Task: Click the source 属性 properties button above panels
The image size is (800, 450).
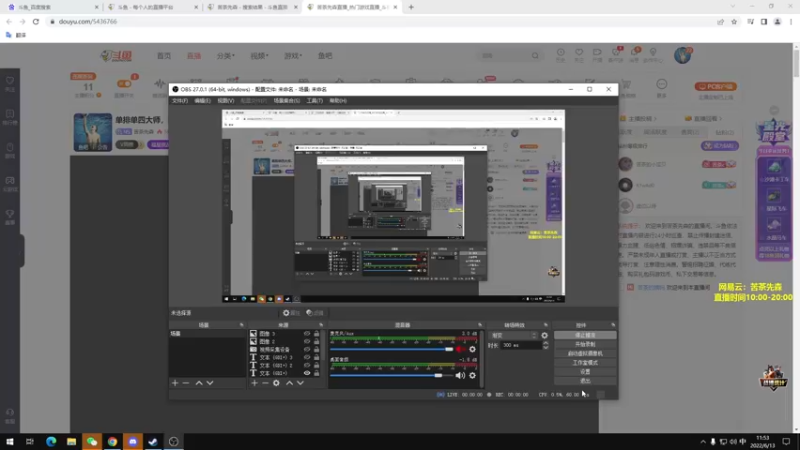Action: point(291,313)
